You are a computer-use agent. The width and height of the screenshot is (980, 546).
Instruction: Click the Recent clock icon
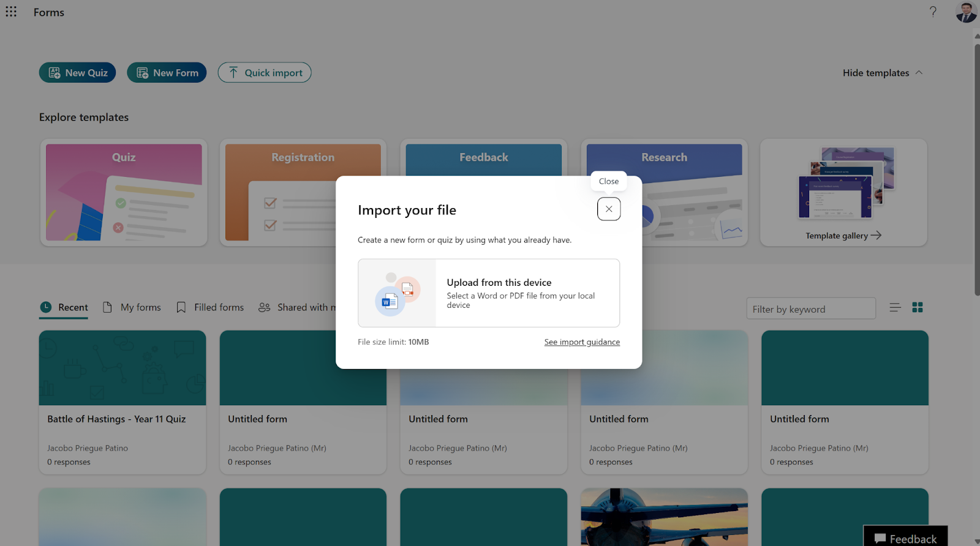46,307
